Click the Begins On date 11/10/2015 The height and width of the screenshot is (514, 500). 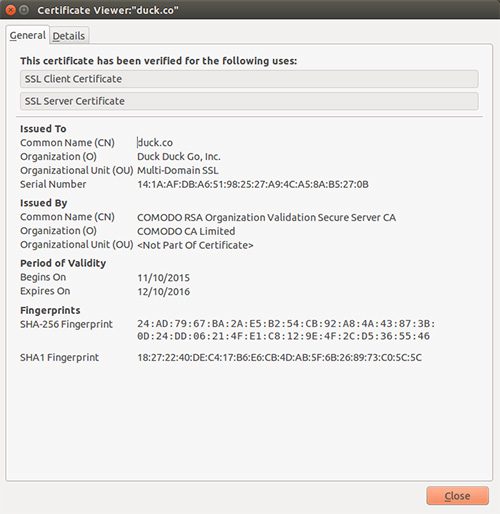point(163,278)
